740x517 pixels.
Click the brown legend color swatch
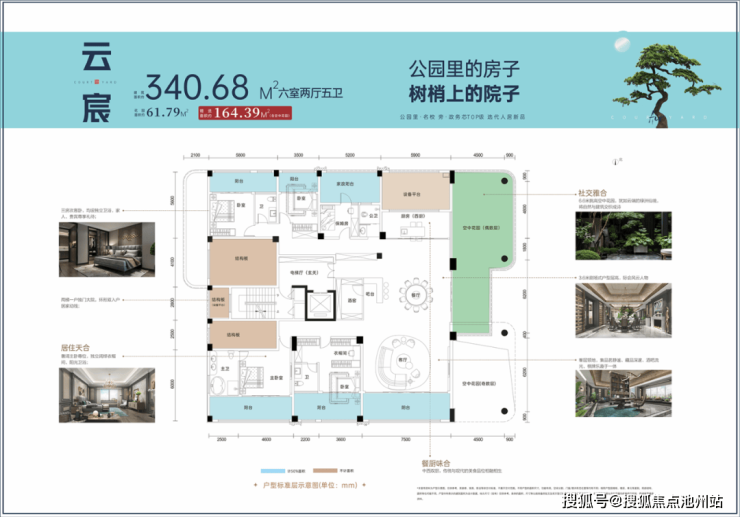(325, 470)
